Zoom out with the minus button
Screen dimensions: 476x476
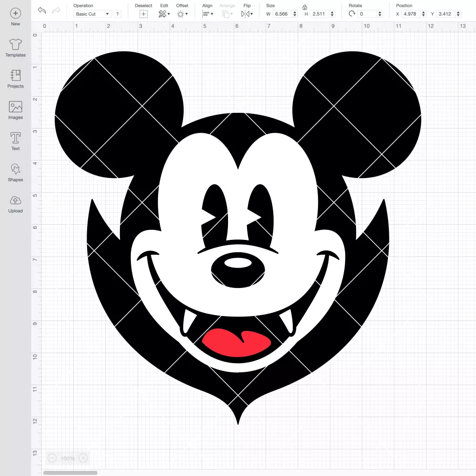tap(52, 458)
